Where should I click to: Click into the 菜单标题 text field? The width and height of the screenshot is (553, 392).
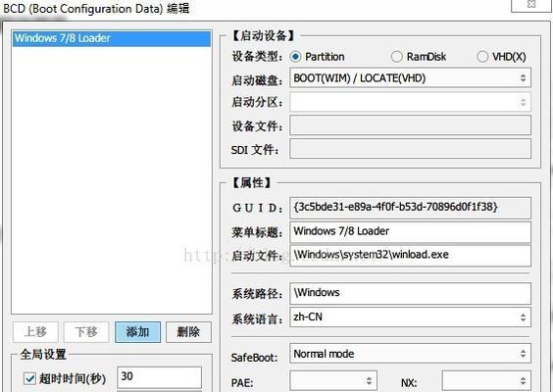[410, 231]
